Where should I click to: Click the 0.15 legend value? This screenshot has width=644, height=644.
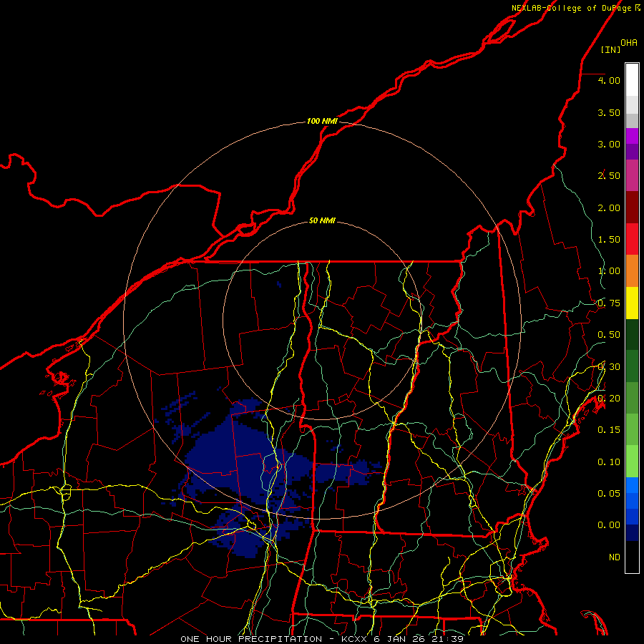pos(609,430)
